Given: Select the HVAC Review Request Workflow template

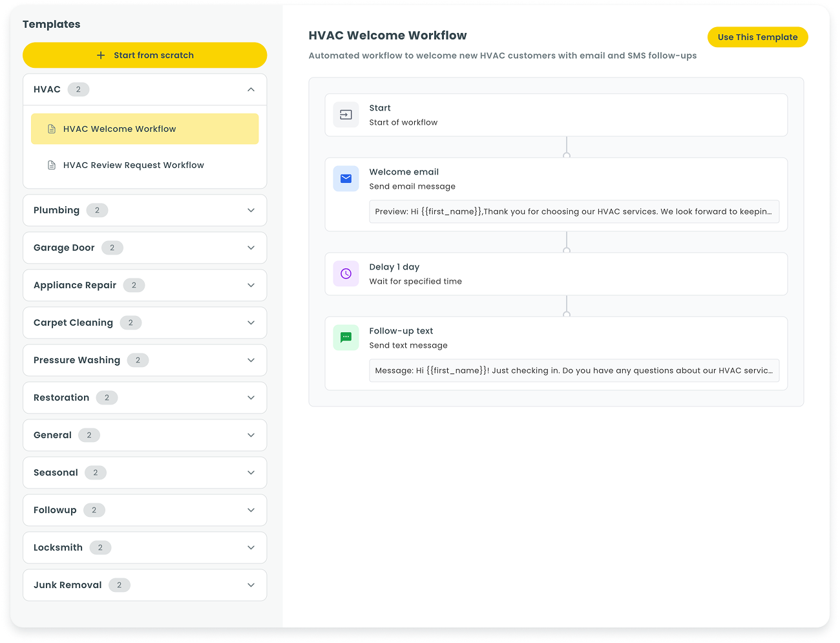Looking at the screenshot, I should tap(133, 165).
